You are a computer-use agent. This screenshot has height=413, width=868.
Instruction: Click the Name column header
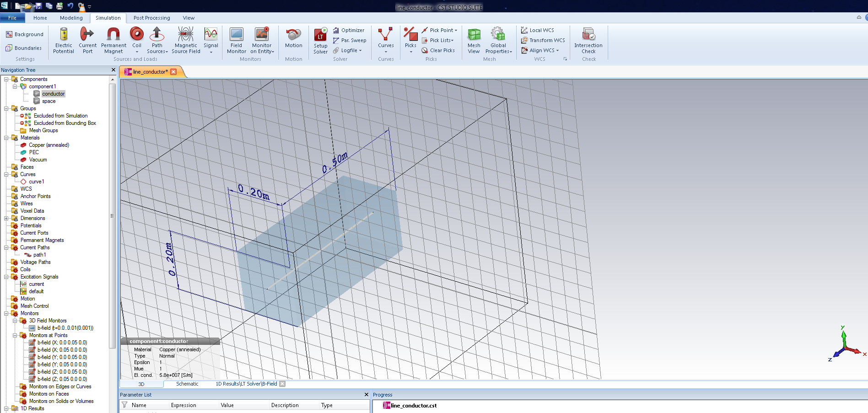point(139,405)
